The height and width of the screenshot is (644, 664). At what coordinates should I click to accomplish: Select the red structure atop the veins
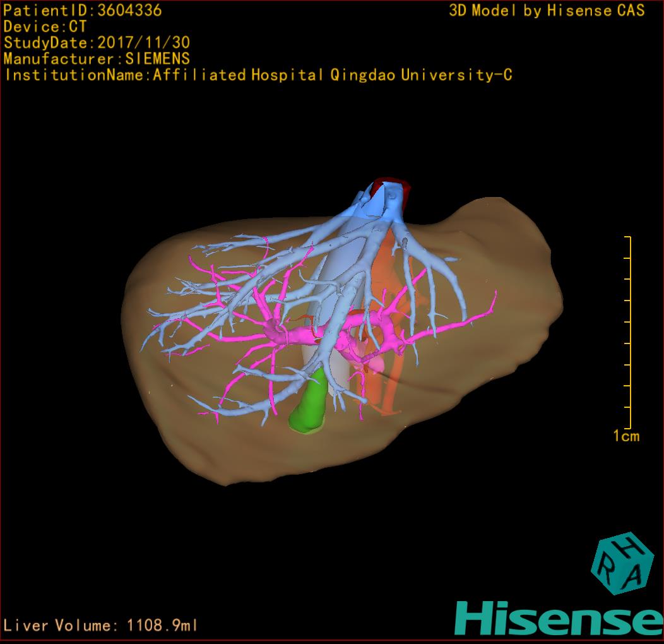pos(396,188)
